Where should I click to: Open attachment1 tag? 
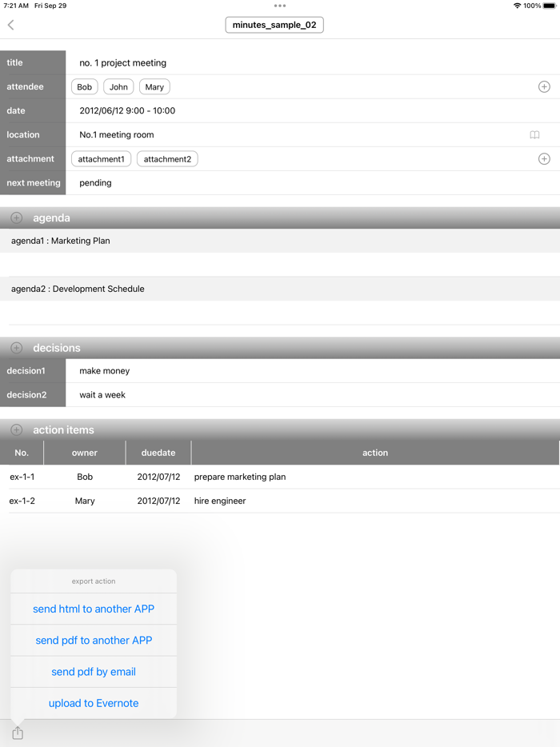pos(101,159)
